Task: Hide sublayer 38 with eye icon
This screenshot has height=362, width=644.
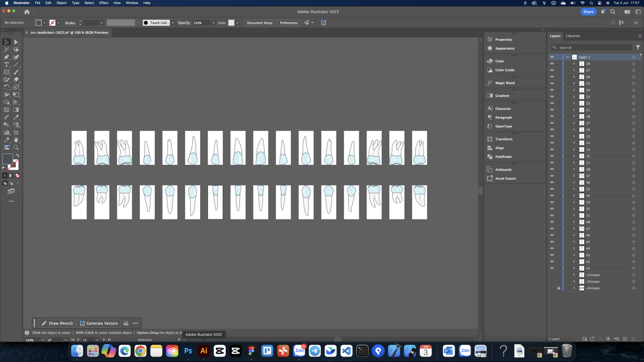Action: 552,169
